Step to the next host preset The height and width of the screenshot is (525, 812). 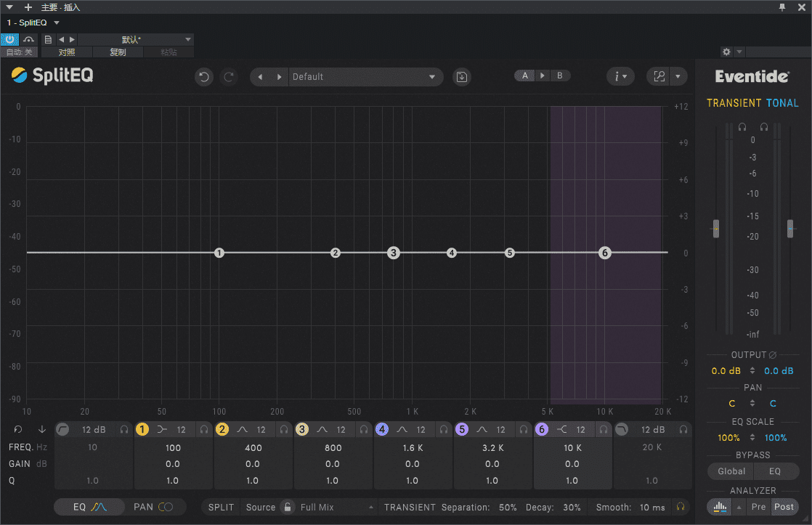tap(72, 39)
